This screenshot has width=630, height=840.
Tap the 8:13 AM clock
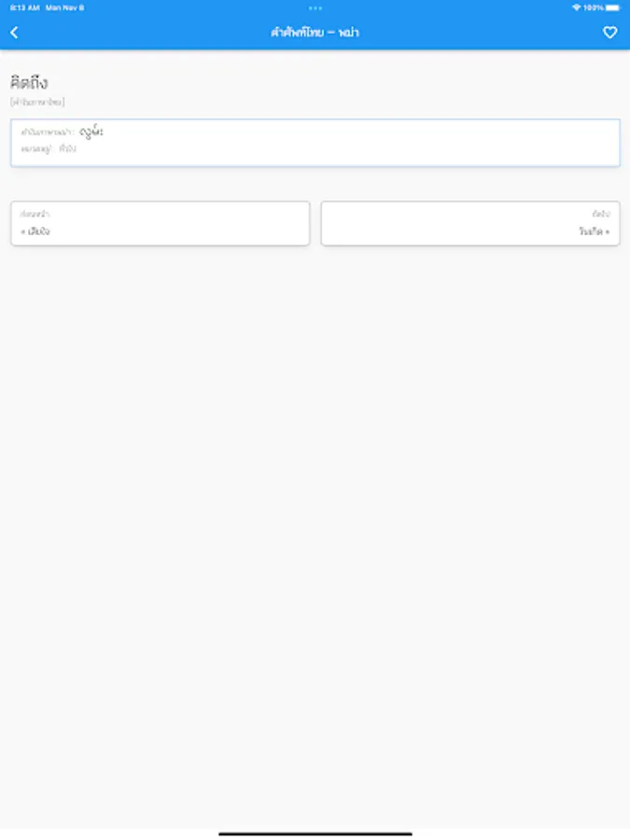(x=23, y=7)
